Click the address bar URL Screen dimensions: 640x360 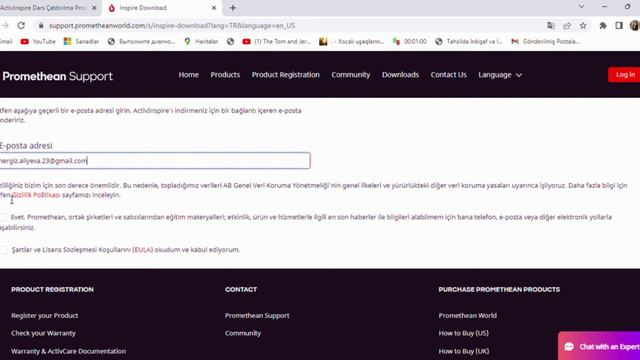pos(172,26)
